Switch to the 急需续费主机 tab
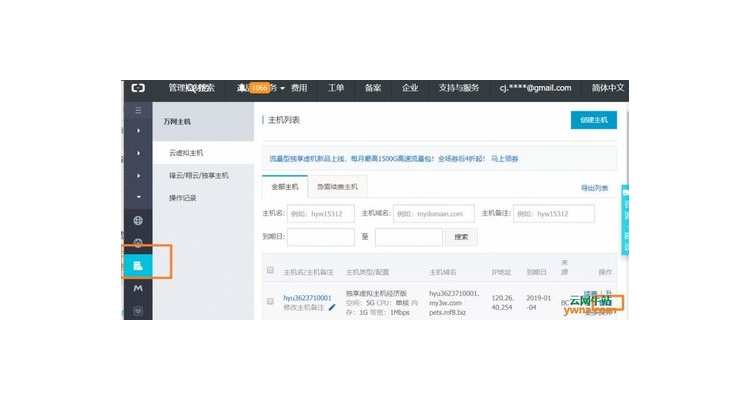This screenshot has height=400, width=750. pyautogui.click(x=337, y=187)
